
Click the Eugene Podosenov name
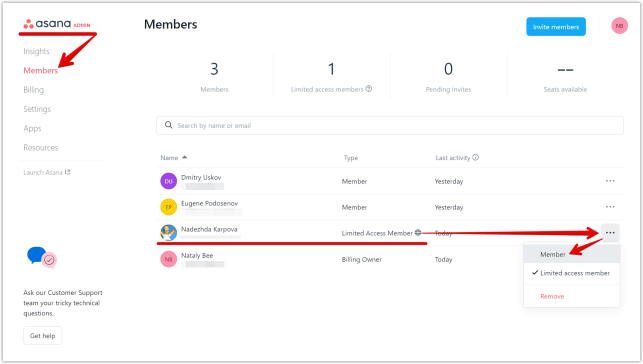[x=209, y=203]
